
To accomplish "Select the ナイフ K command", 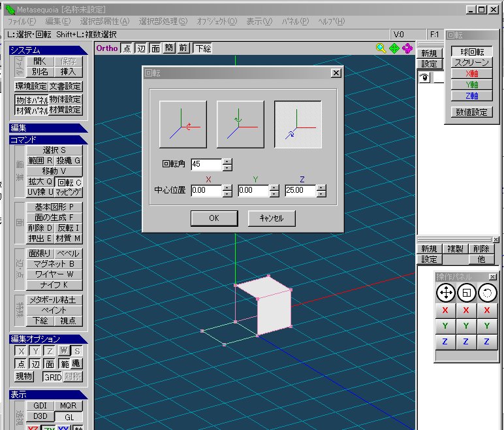I will [x=54, y=284].
